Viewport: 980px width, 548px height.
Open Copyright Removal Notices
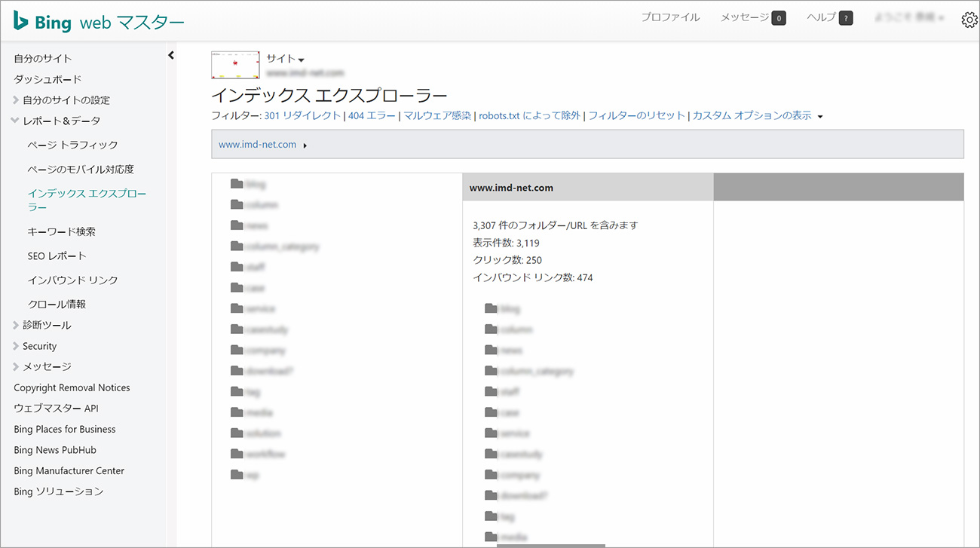[72, 387]
